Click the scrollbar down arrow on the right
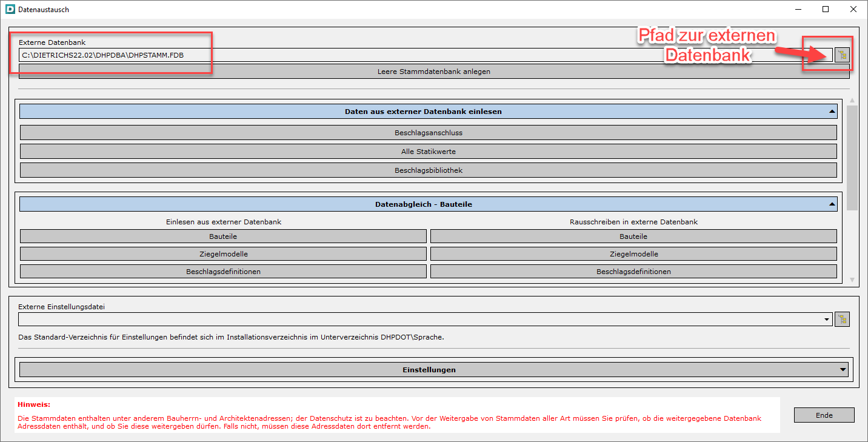The height and width of the screenshot is (442, 868). (x=852, y=280)
